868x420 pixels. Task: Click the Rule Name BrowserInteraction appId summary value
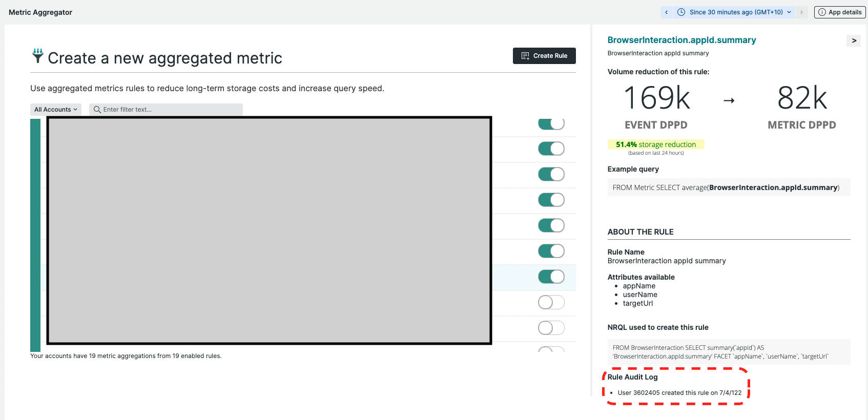coord(667,261)
